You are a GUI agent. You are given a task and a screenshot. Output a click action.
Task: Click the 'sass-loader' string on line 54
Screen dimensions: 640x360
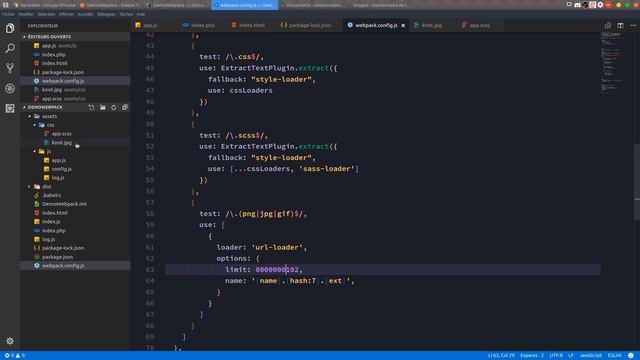pyautogui.click(x=329, y=169)
